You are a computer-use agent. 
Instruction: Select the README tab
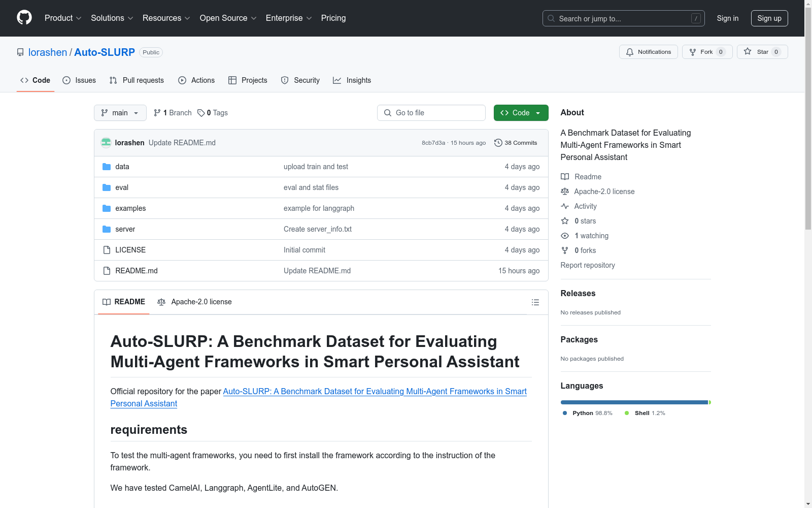[124, 302]
